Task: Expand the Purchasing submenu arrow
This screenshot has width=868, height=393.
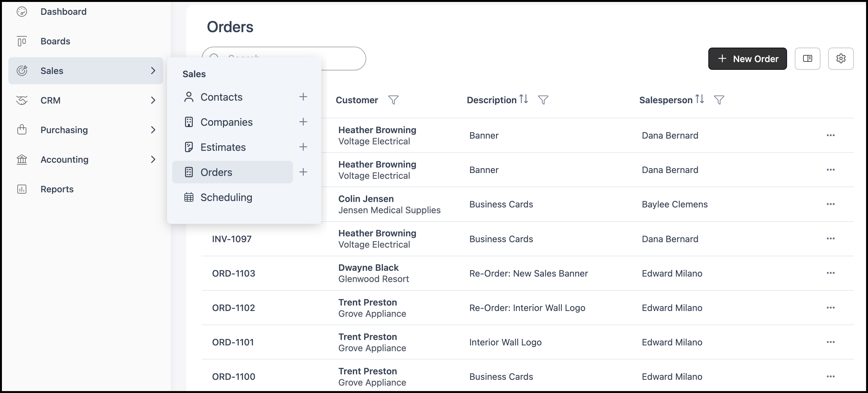Action: (153, 130)
